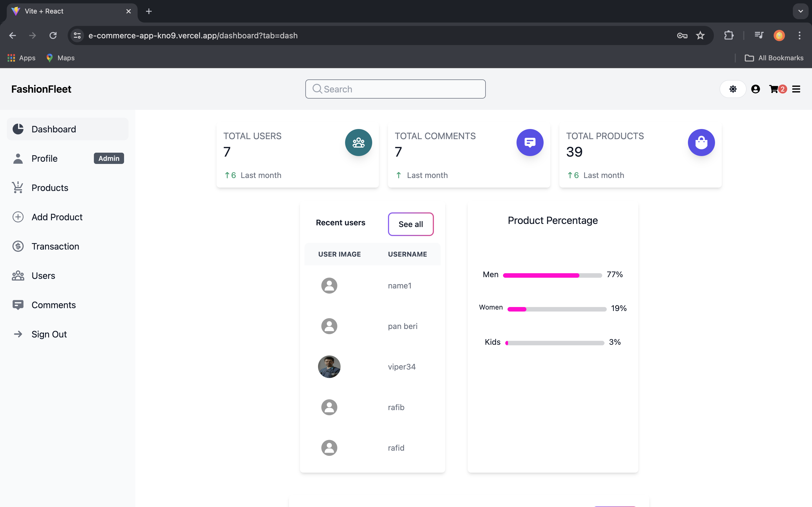Image resolution: width=812 pixels, height=507 pixels.
Task: Click Sign Out menu item
Action: tap(49, 334)
